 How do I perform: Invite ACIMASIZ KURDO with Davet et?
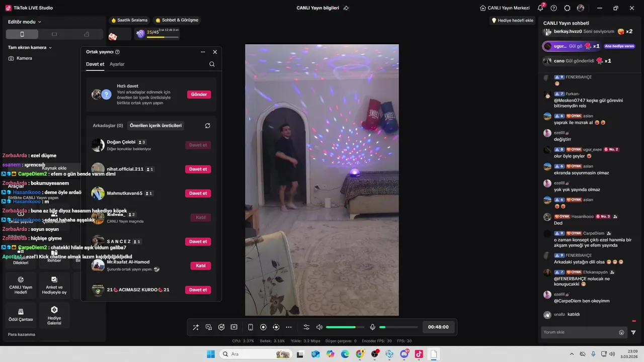[198, 290]
